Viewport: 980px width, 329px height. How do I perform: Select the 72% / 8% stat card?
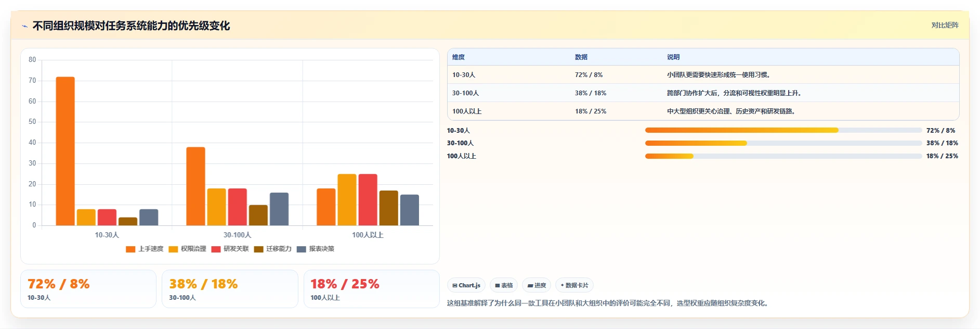[x=88, y=289]
